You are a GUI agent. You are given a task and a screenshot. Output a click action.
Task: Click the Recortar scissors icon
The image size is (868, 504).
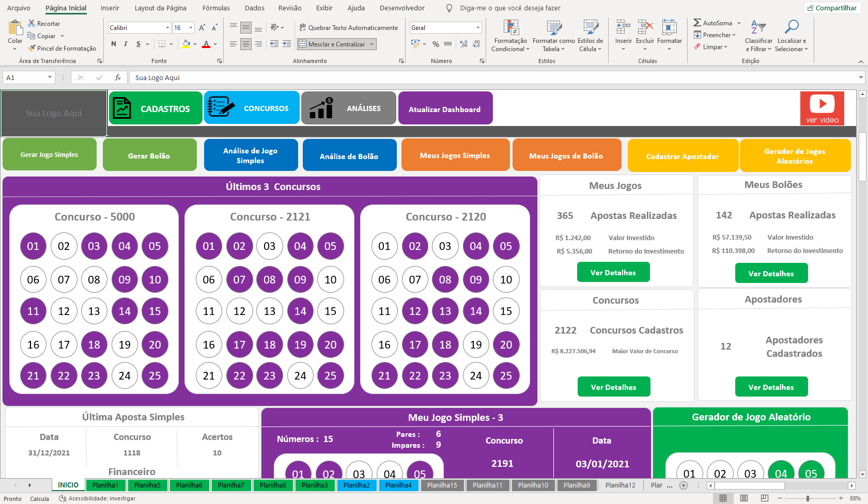point(32,23)
